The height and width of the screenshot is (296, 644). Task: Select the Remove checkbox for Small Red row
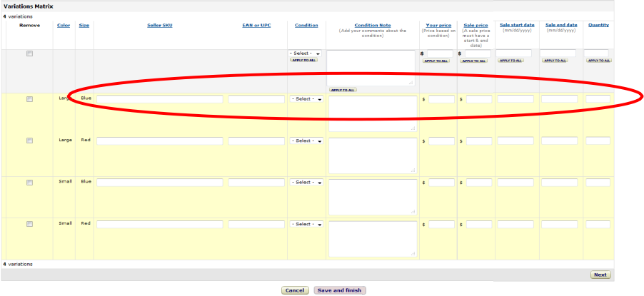(29, 224)
